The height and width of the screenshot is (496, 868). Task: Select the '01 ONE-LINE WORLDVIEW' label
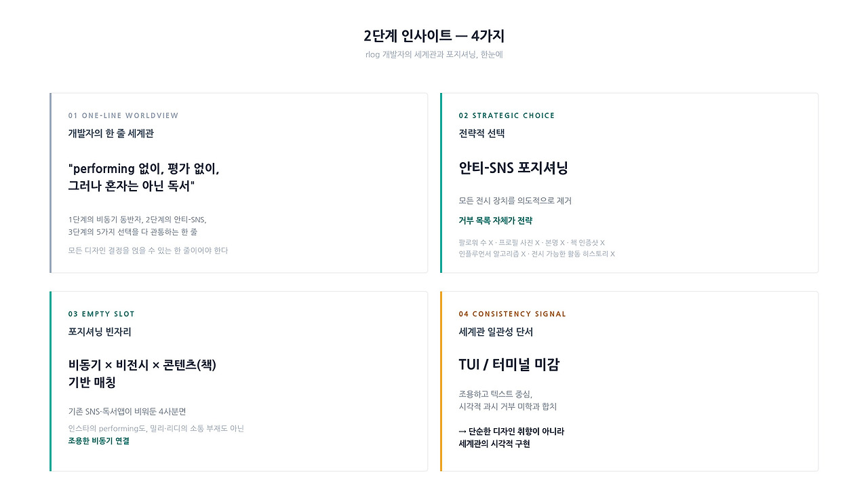123,115
